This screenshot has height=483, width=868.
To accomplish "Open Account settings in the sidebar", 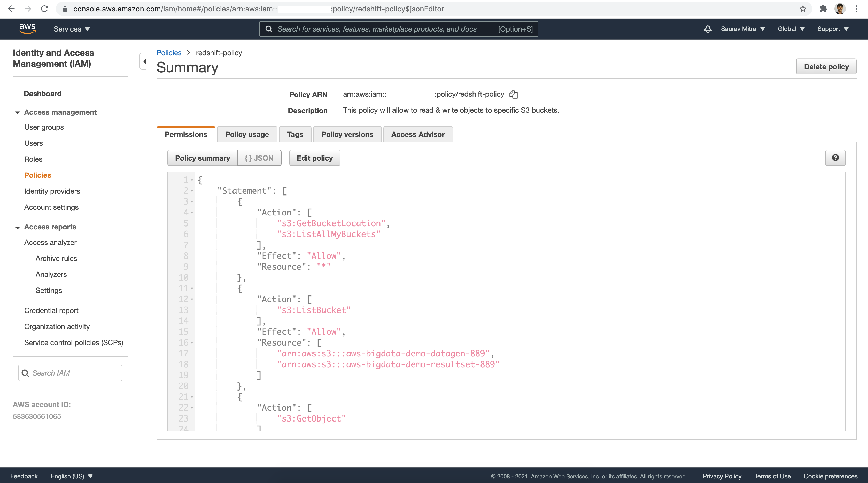I will tap(51, 207).
